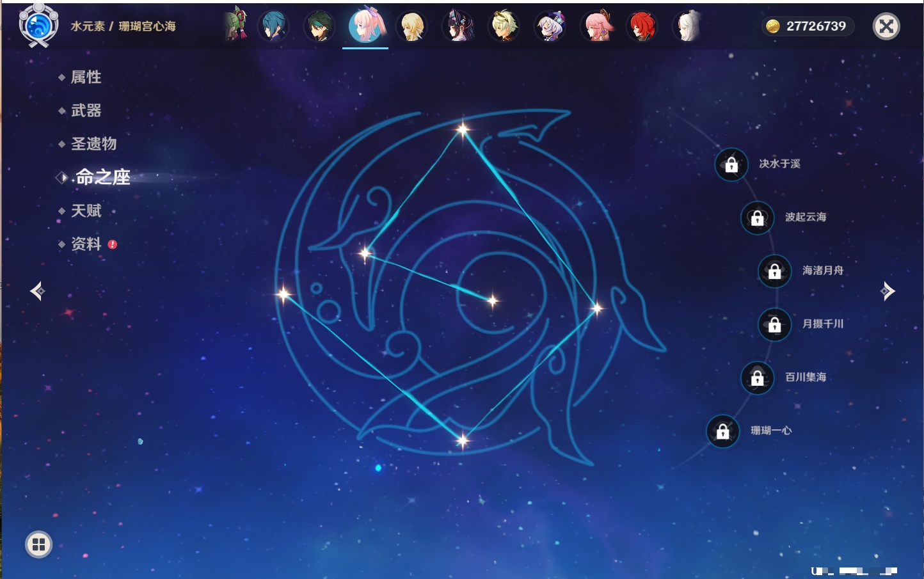Click the Mora balance 27726739
The image size is (924, 579).
[x=808, y=26]
